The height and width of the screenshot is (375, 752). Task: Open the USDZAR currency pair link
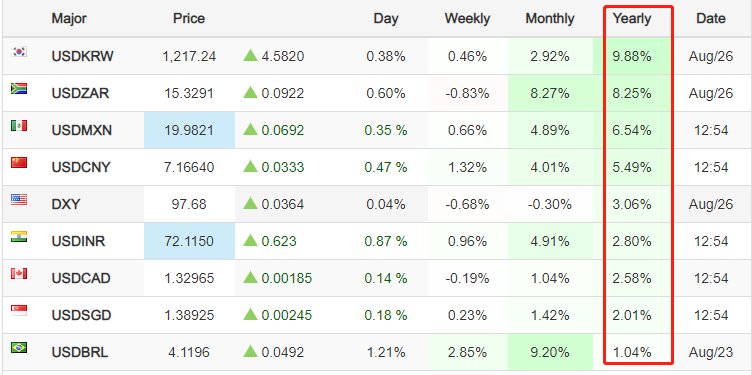80,93
